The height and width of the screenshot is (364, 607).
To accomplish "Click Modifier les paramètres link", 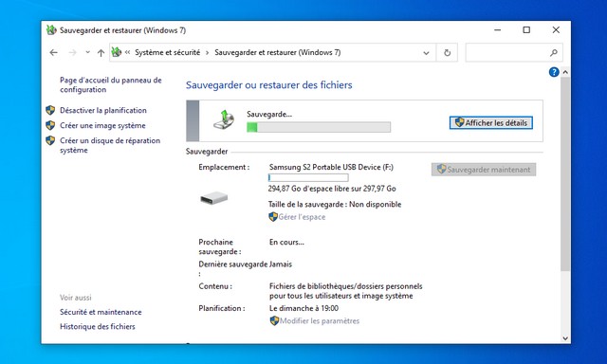I will 320,321.
